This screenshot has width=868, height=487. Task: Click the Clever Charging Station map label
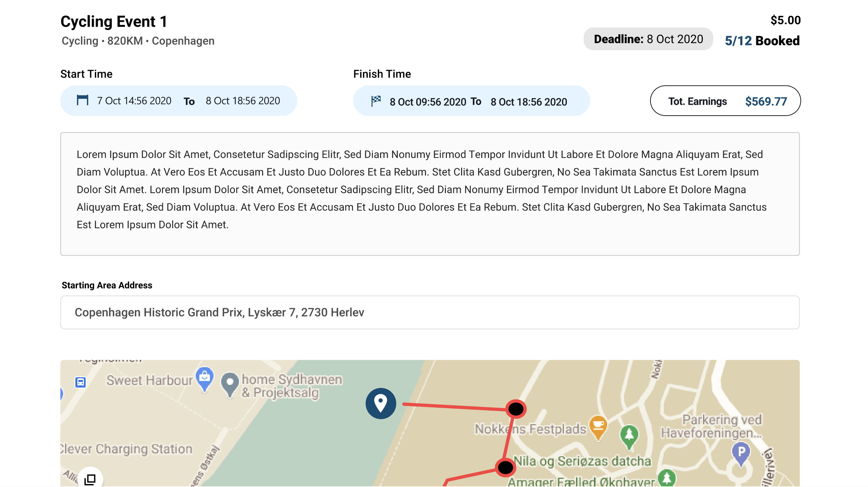click(x=126, y=449)
